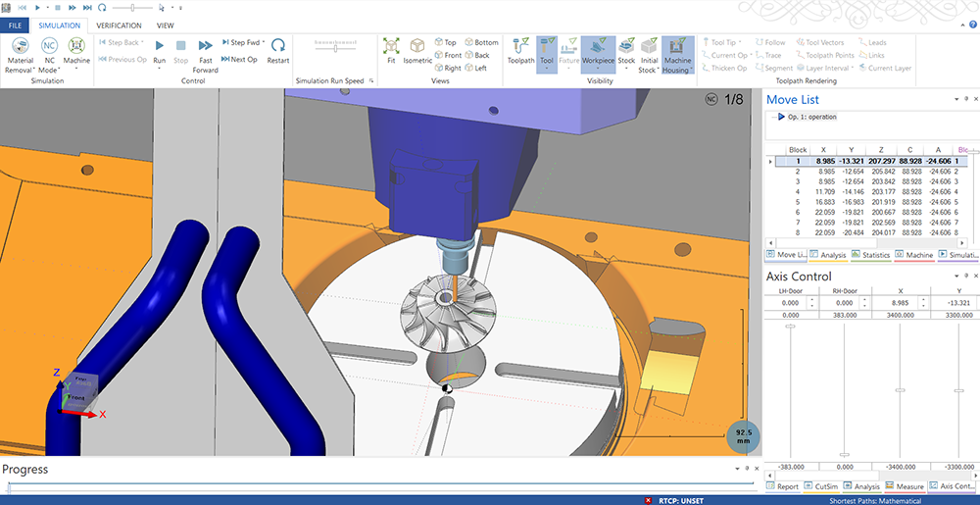
Task: Open Help via the question mark icon
Action: point(972,25)
